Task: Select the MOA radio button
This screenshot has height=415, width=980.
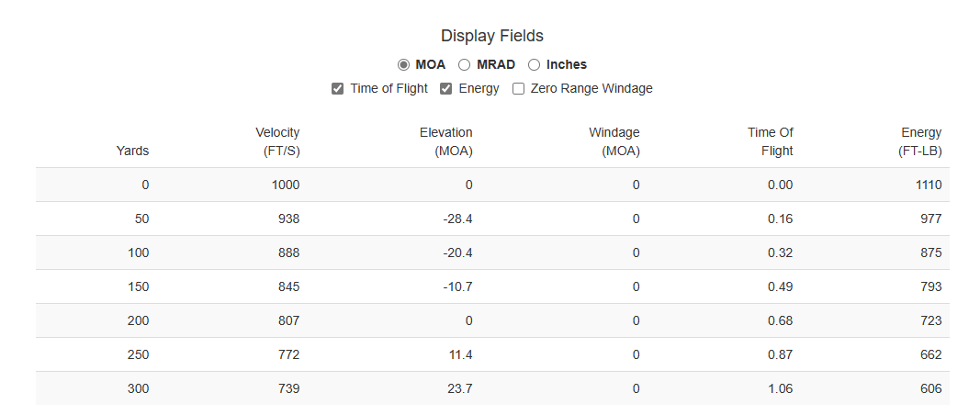Action: (x=403, y=65)
